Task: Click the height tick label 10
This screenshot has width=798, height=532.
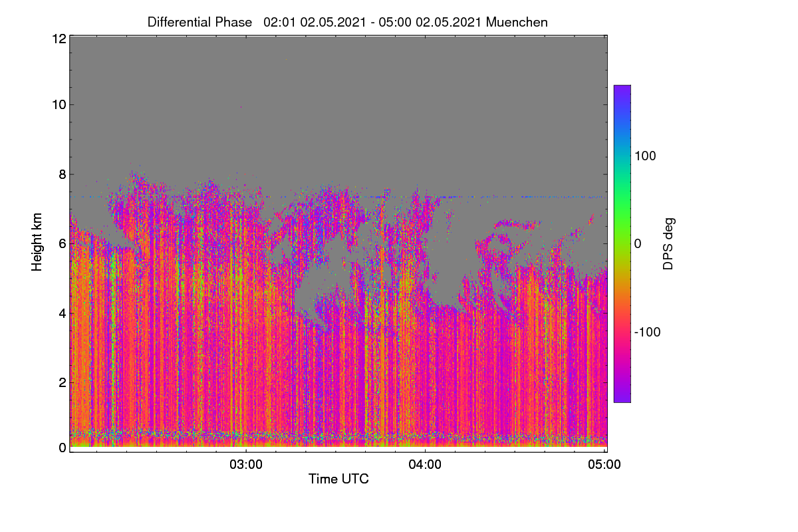Action: coord(59,104)
